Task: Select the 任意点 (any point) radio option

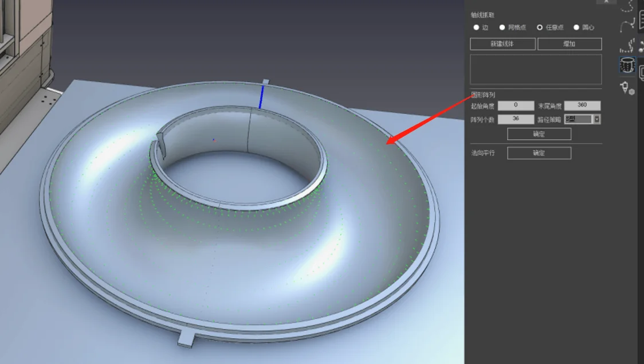Action: click(551, 28)
